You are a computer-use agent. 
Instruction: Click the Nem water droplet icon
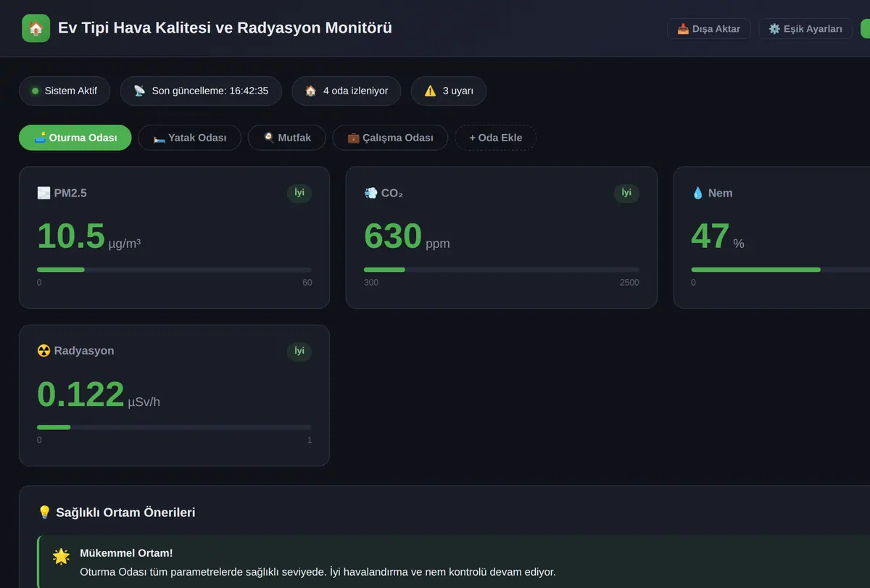tap(697, 193)
